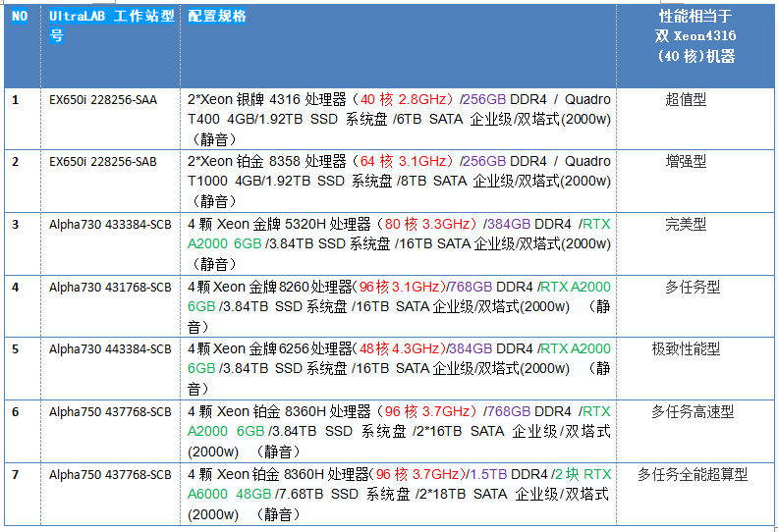Click 'Xeon 金牌 8260 处理器' text
The image size is (778, 532).
tap(283, 287)
